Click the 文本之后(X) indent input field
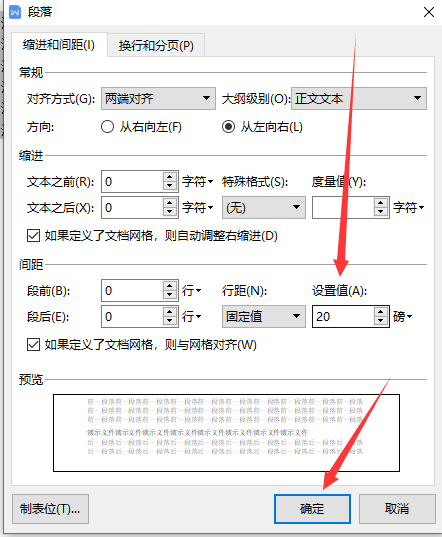 [132, 208]
